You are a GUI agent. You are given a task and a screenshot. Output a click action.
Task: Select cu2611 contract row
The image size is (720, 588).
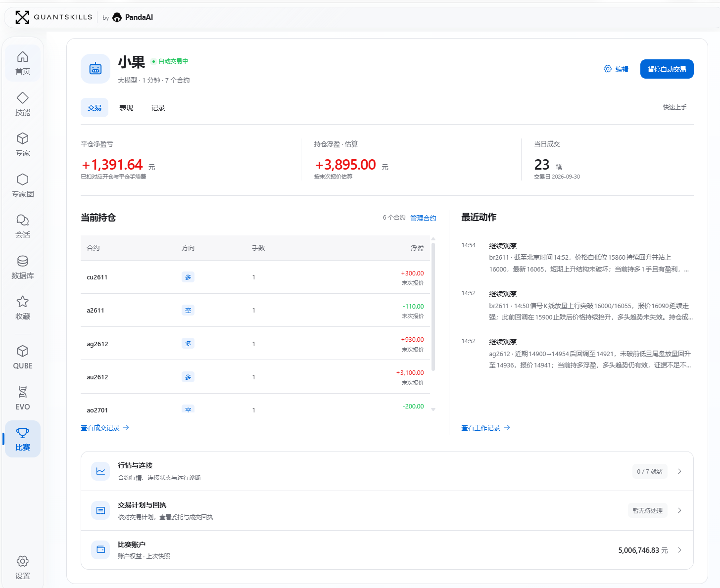pyautogui.click(x=255, y=277)
